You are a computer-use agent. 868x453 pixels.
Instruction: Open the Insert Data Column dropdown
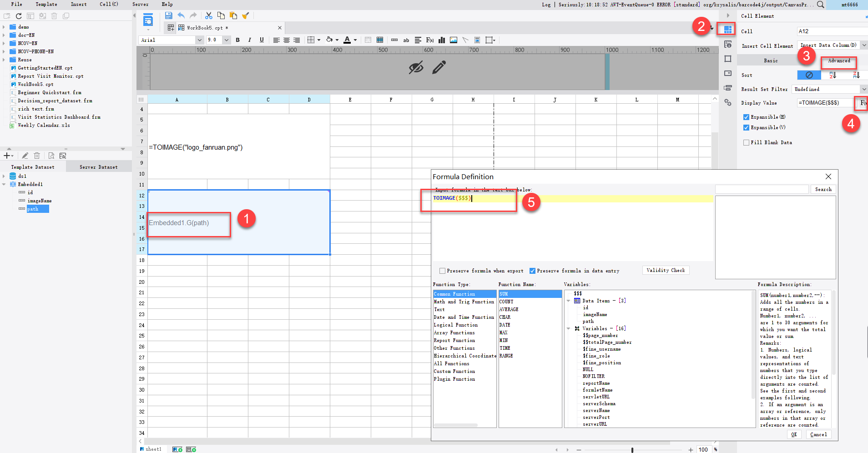(x=864, y=45)
